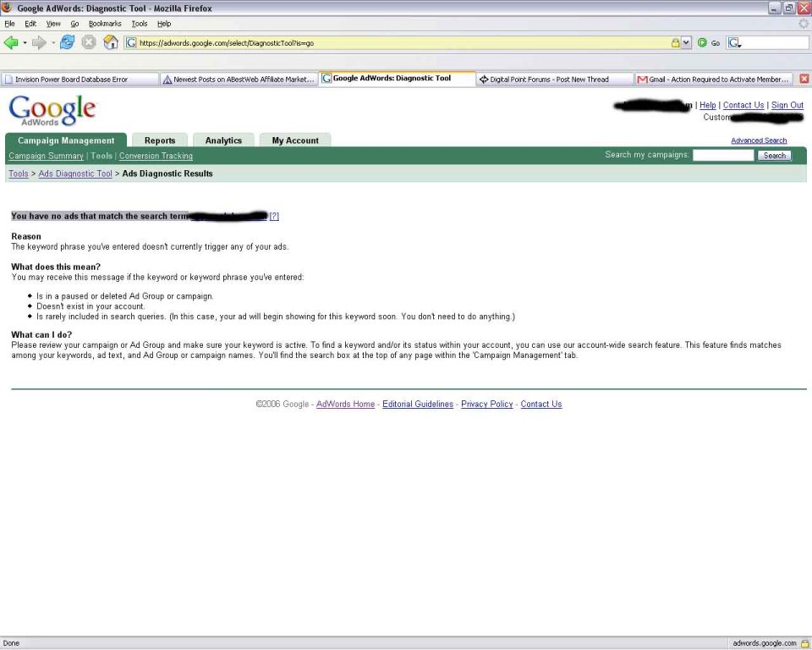Screen dimensions: 812x650
Task: Open the Edit menu
Action: (x=30, y=24)
